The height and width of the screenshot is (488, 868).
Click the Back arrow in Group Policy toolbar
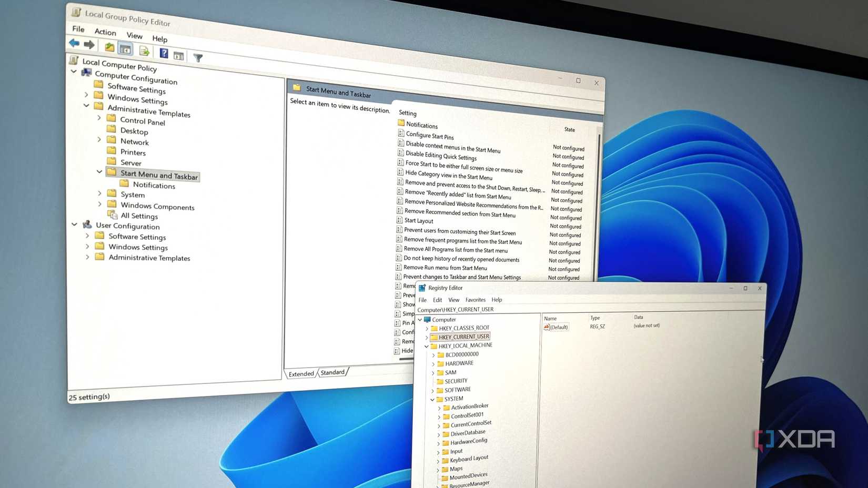74,43
